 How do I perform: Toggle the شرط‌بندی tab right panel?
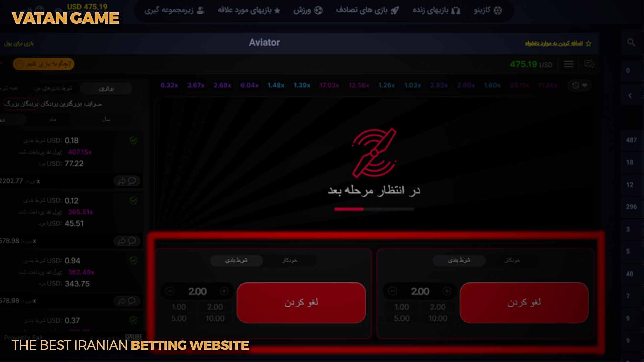click(x=459, y=260)
